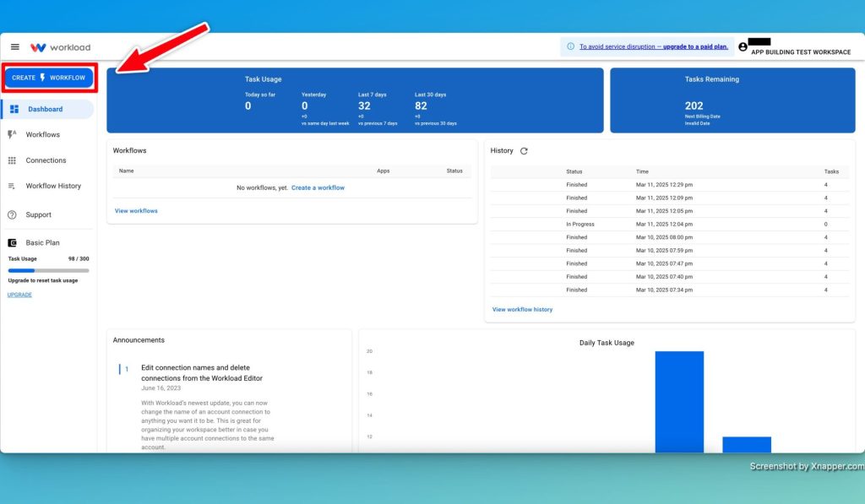Image resolution: width=865 pixels, height=504 pixels.
Task: Click the Status column header in Workflows
Action: coord(454,171)
